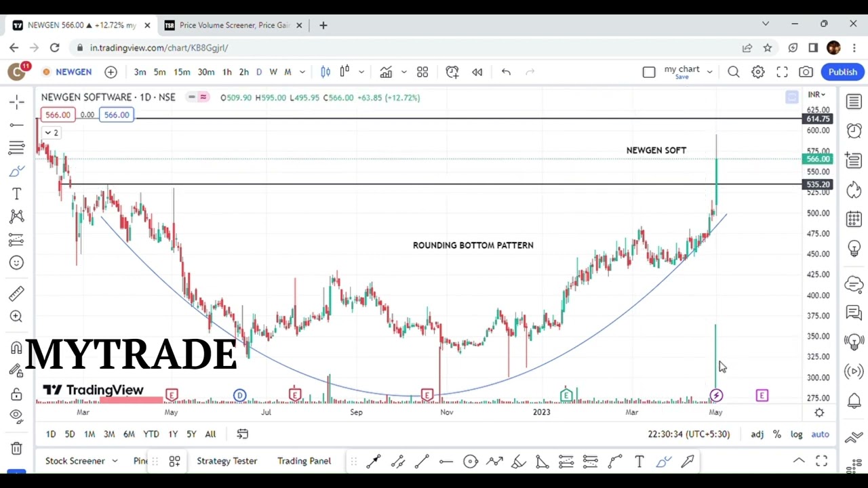Open notifications bell in right sidebar
Viewport: 868px width, 488px height.
click(854, 401)
